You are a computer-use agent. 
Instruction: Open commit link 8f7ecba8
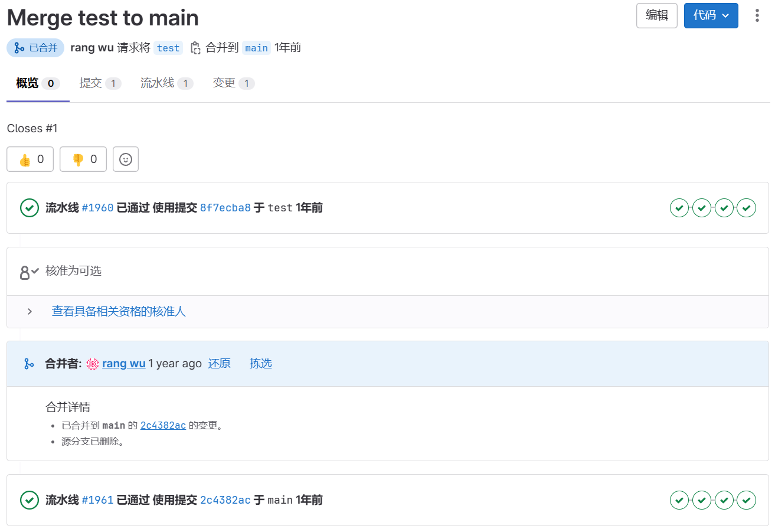[x=225, y=208]
